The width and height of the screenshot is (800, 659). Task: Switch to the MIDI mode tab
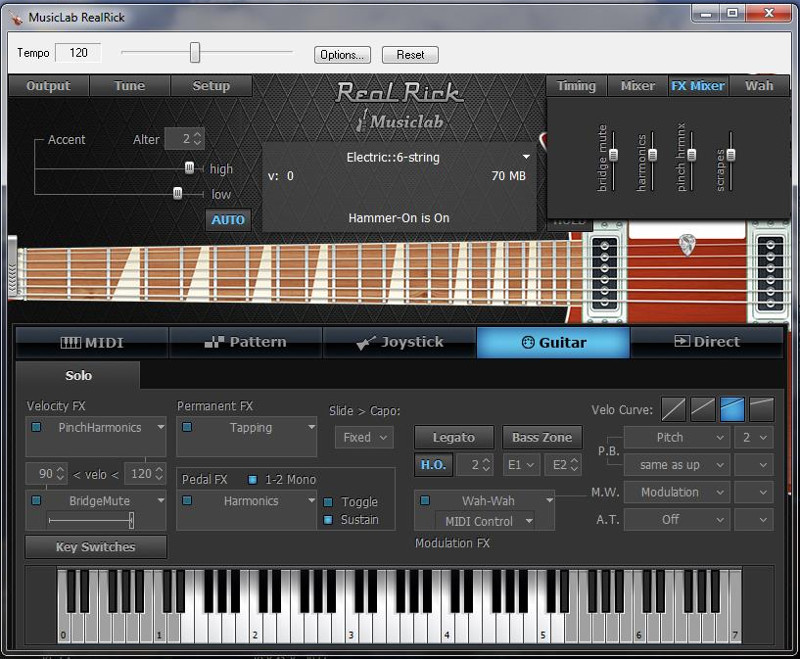coord(92,342)
